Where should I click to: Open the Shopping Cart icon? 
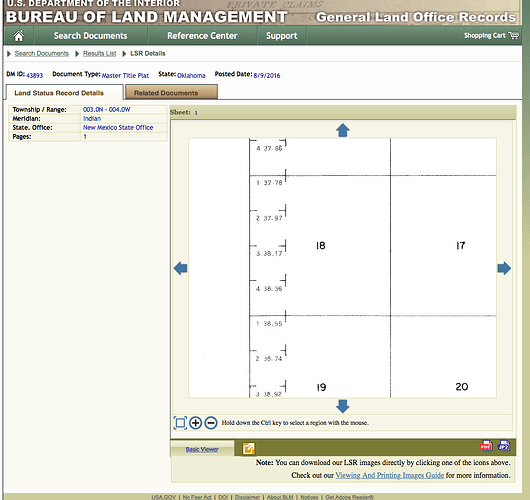click(513, 35)
